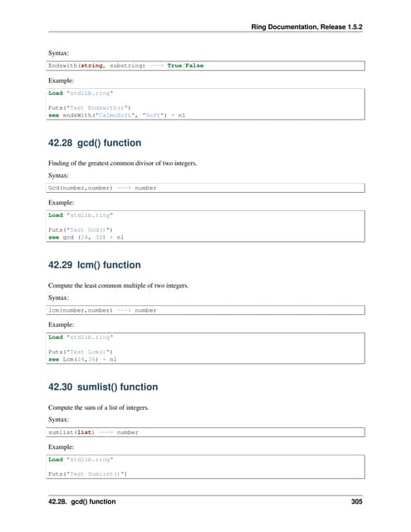
Task: Click the 'Puts("Test Sumlist()")' code line
Action: click(87, 474)
